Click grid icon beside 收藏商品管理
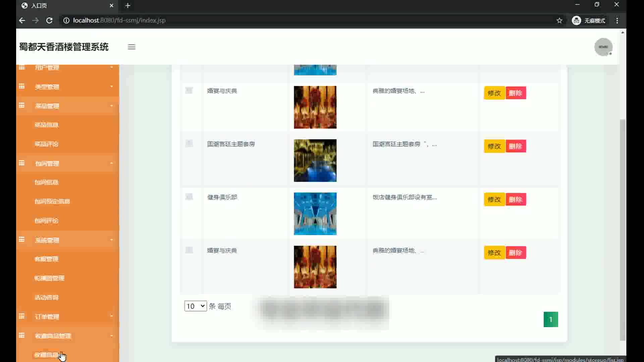Screen dimensions: 644x362 click(x=22, y=336)
